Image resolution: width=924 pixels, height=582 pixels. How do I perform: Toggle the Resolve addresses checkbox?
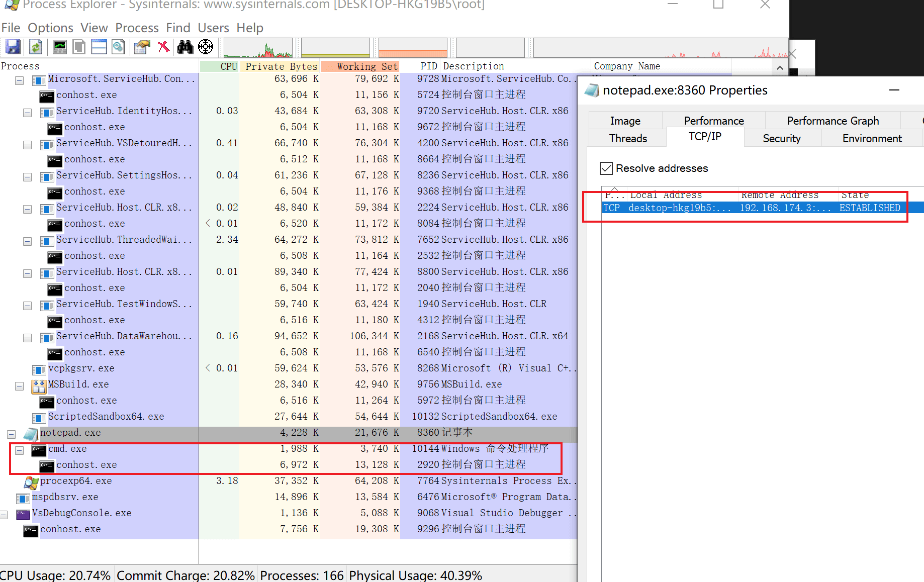[606, 168]
